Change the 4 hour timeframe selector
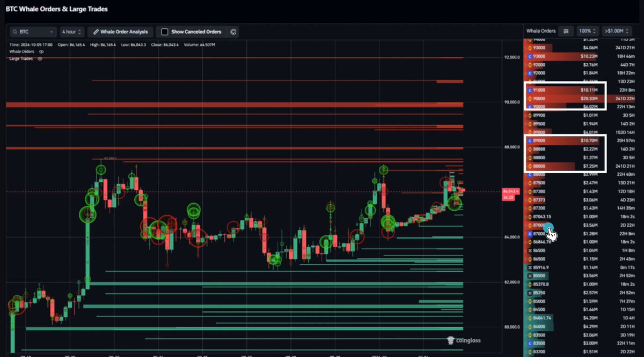This screenshot has width=644, height=357. pos(71,32)
